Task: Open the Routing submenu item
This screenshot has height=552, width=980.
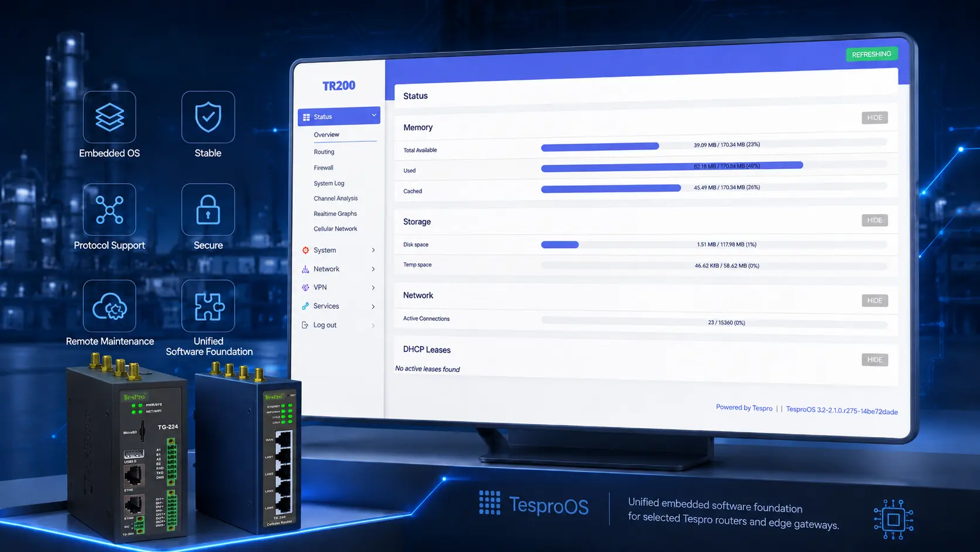Action: [x=324, y=152]
